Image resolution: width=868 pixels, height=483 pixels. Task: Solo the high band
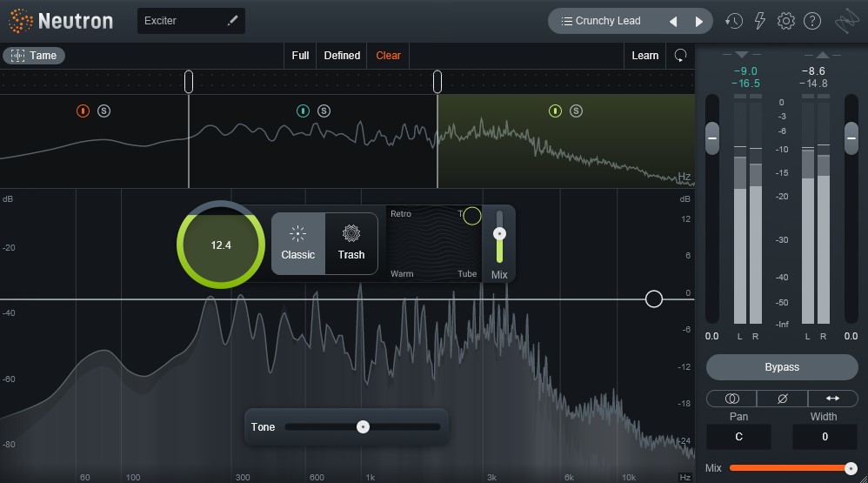coord(577,111)
